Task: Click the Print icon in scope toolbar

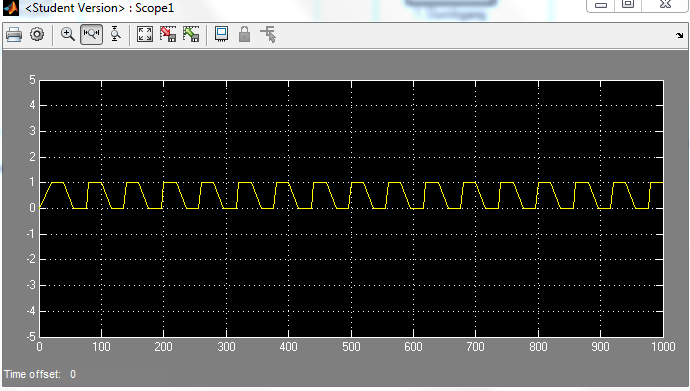Action: point(14,34)
